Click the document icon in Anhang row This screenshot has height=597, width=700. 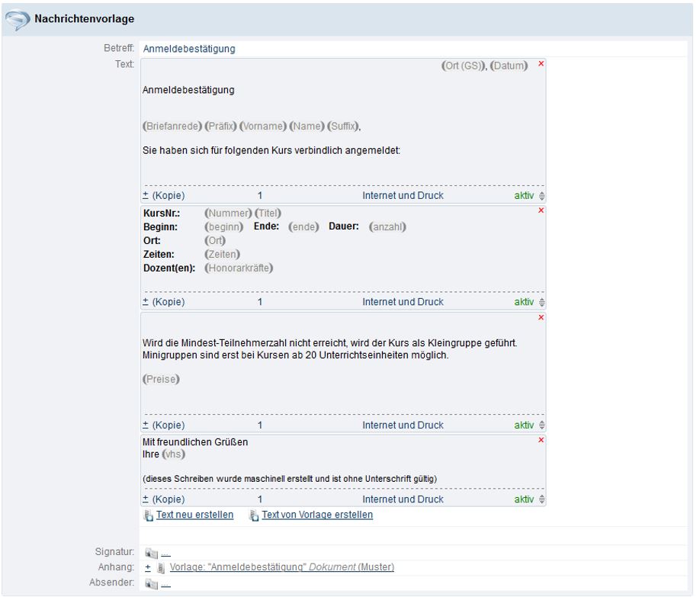pyautogui.click(x=160, y=567)
